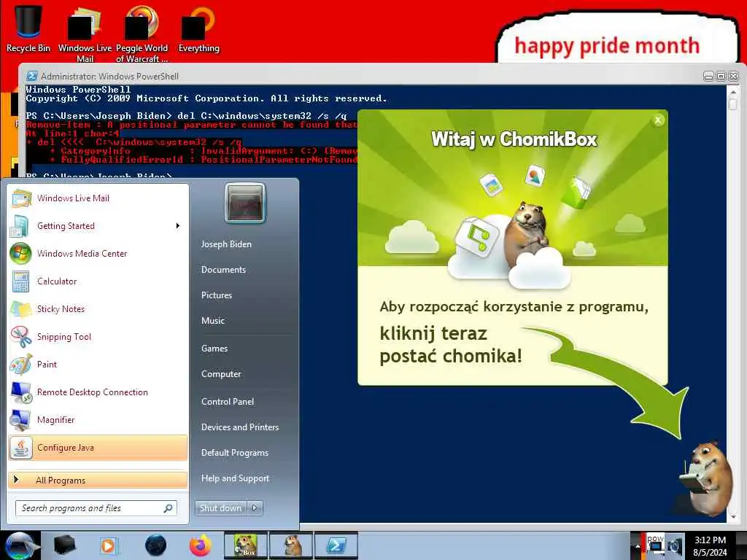The width and height of the screenshot is (747, 560).
Task: Click the Remote Desktop Connection icon
Action: click(21, 392)
